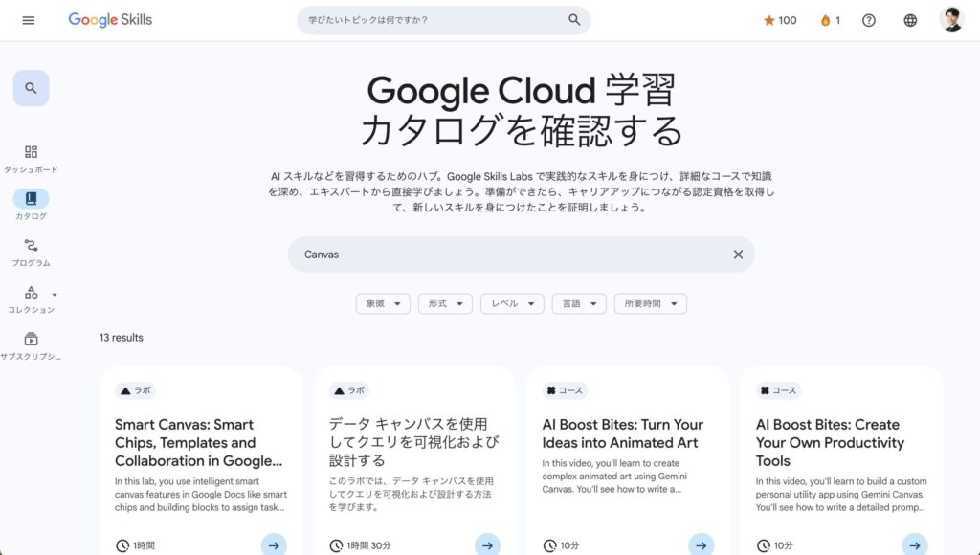The width and height of the screenshot is (980, 555).
Task: Open プログラム in the sidebar
Action: click(31, 252)
